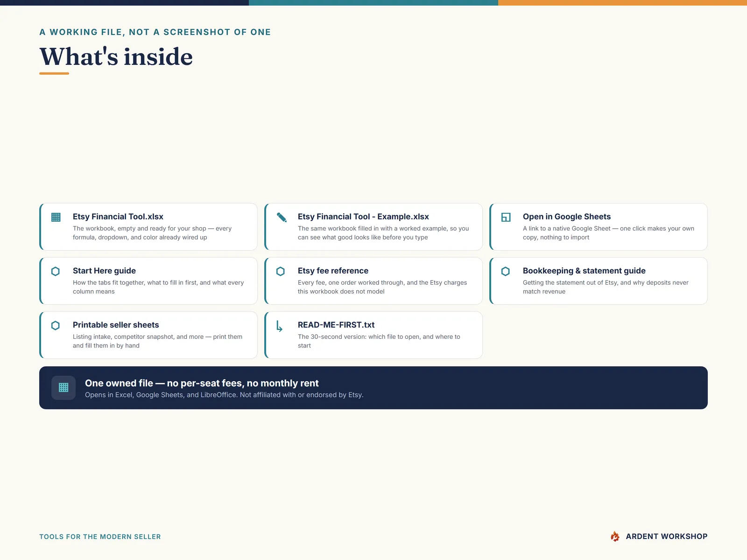Click the One owned file banner headline
This screenshot has width=747, height=560.
point(202,383)
